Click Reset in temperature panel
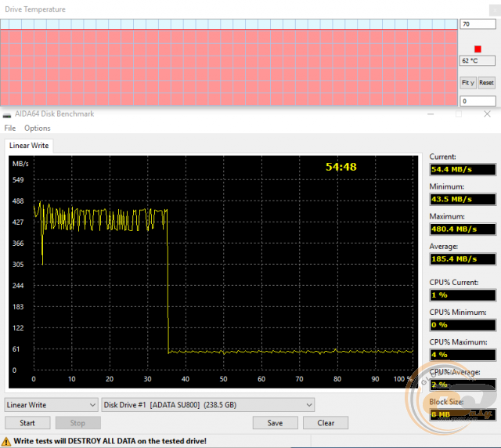The width and height of the screenshot is (501, 448). tap(486, 82)
